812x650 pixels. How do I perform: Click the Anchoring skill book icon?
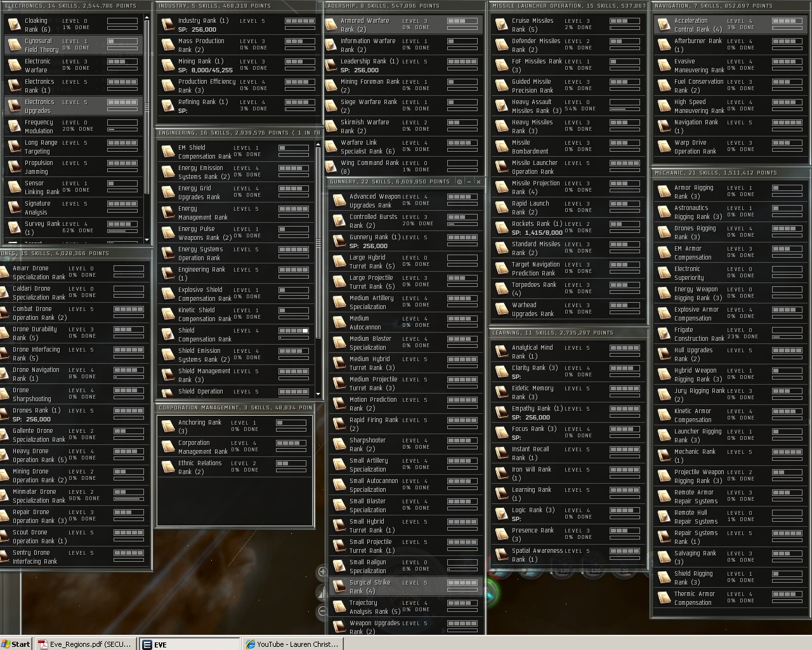168,427
